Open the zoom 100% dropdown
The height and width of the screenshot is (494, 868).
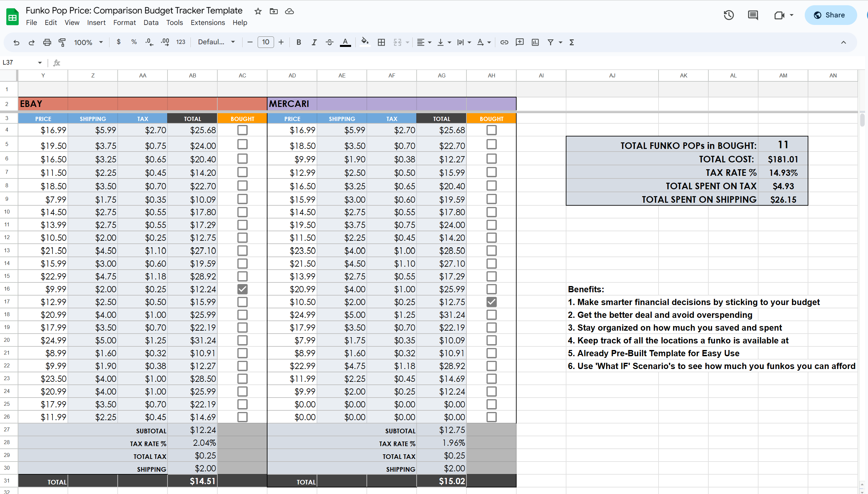coord(88,42)
